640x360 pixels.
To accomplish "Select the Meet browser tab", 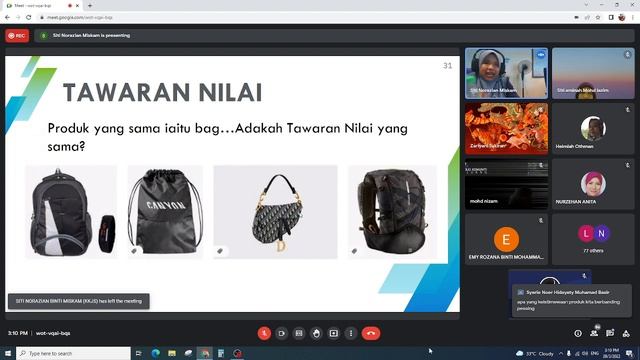I will pyautogui.click(x=42, y=6).
